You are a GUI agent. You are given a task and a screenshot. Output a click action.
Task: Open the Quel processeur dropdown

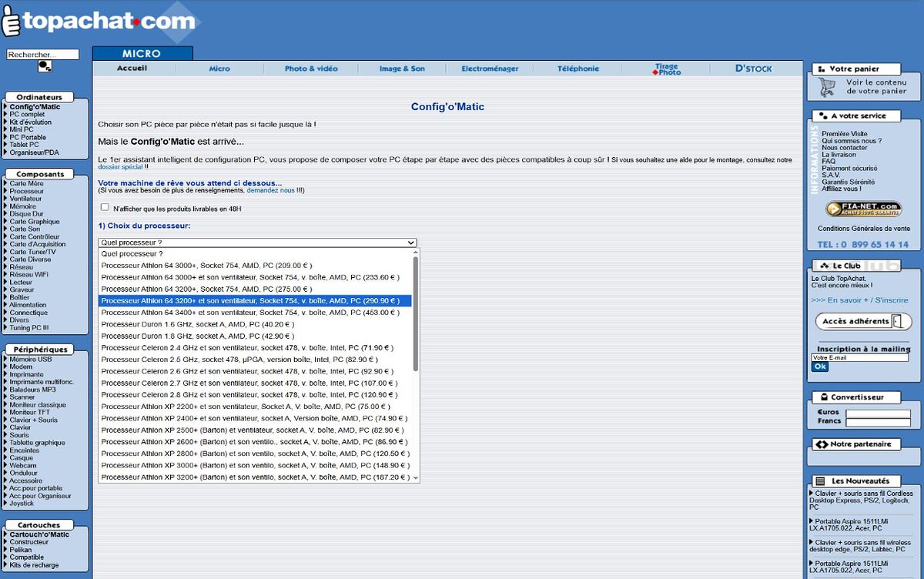(x=257, y=243)
